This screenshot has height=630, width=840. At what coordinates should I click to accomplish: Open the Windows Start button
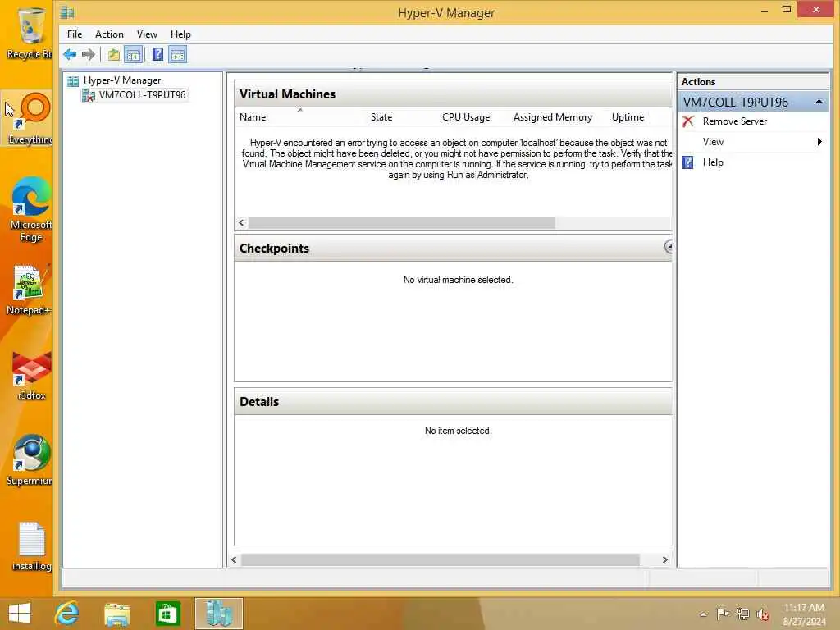[20, 614]
